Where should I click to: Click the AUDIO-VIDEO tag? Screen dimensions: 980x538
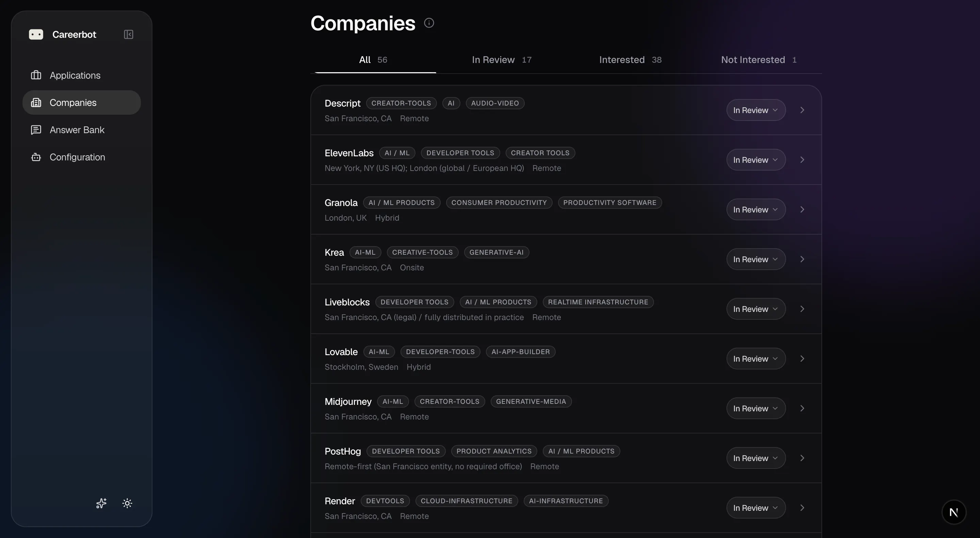point(495,103)
